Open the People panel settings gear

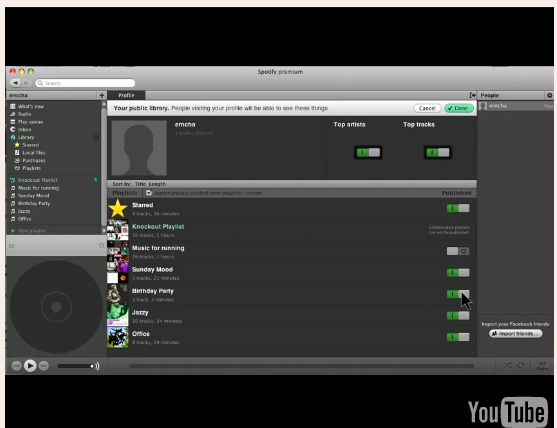[549, 95]
